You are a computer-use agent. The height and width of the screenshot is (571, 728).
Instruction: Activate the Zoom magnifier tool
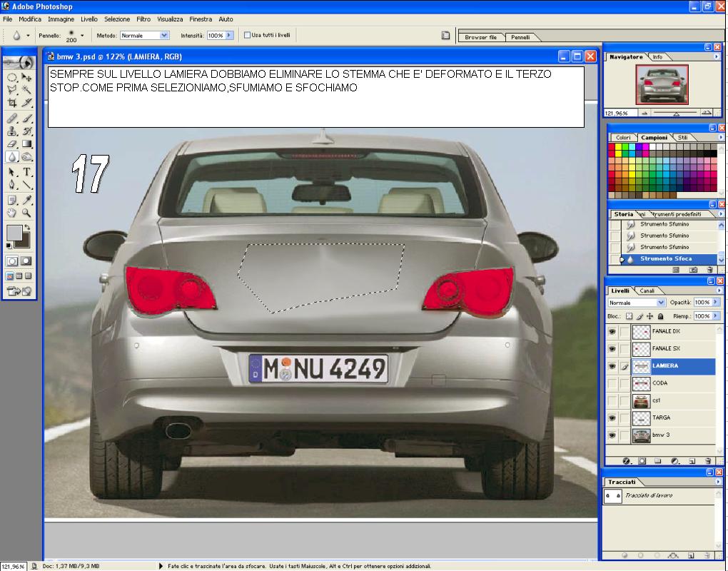coord(27,213)
